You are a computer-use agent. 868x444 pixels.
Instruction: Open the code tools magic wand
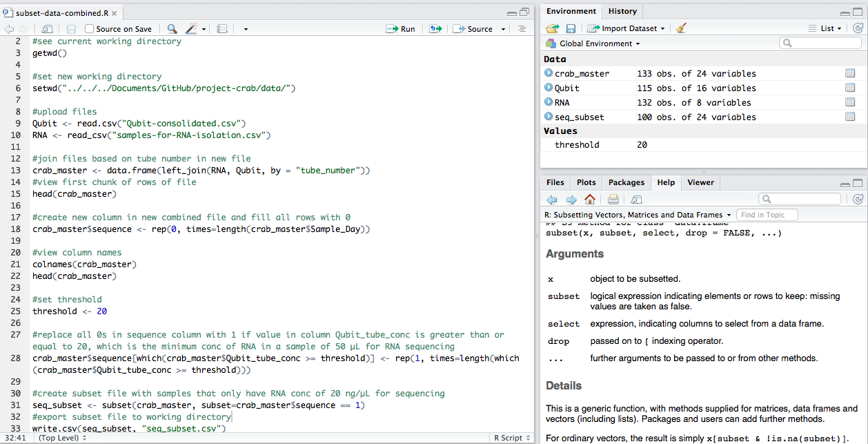tap(191, 29)
